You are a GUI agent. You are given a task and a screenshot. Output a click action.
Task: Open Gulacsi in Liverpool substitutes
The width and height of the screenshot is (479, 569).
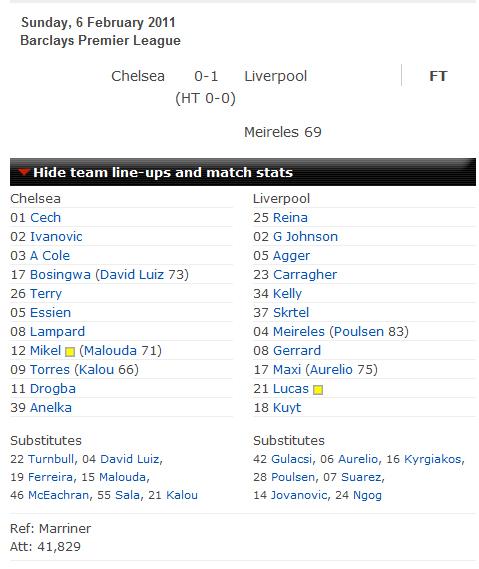291,459
